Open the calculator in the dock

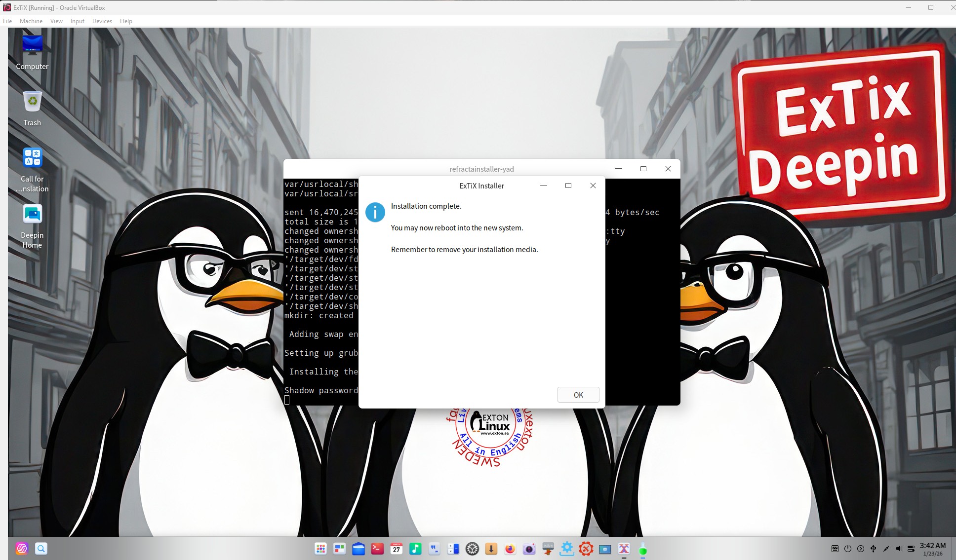[453, 549]
